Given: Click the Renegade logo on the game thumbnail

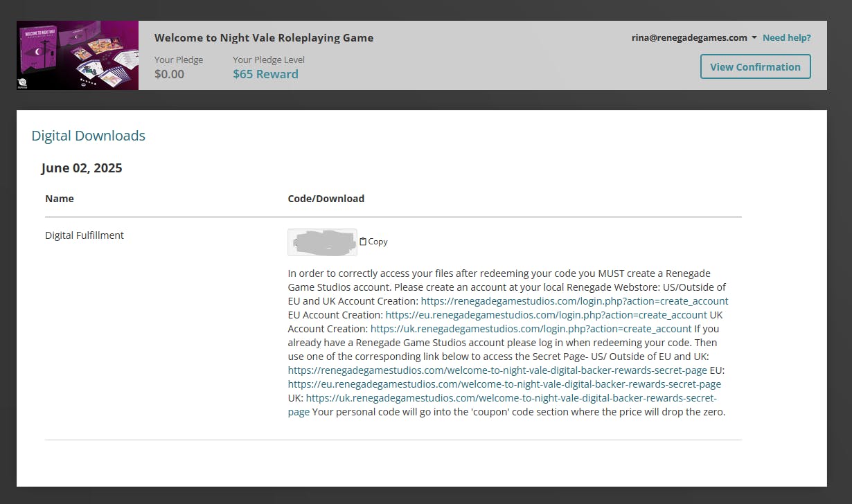Looking at the screenshot, I should (x=23, y=83).
